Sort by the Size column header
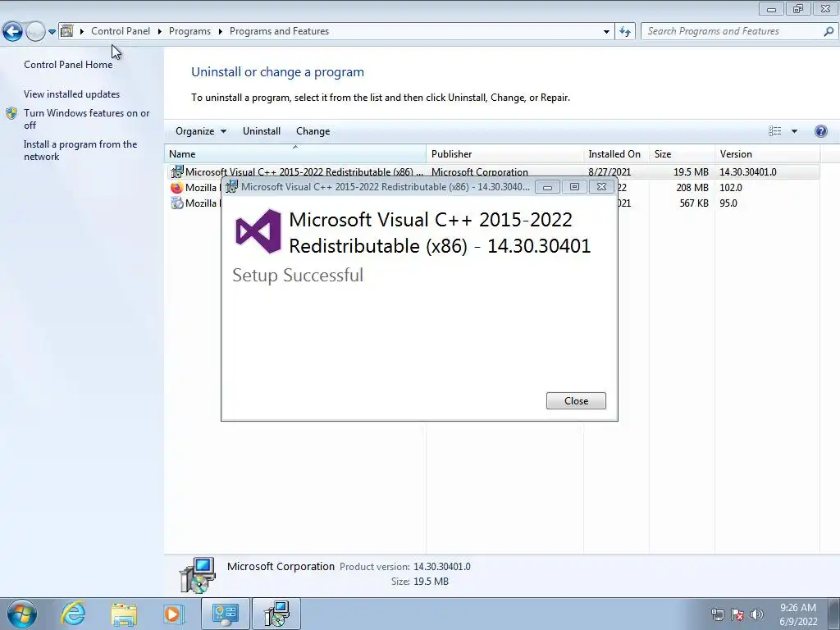 pos(682,153)
